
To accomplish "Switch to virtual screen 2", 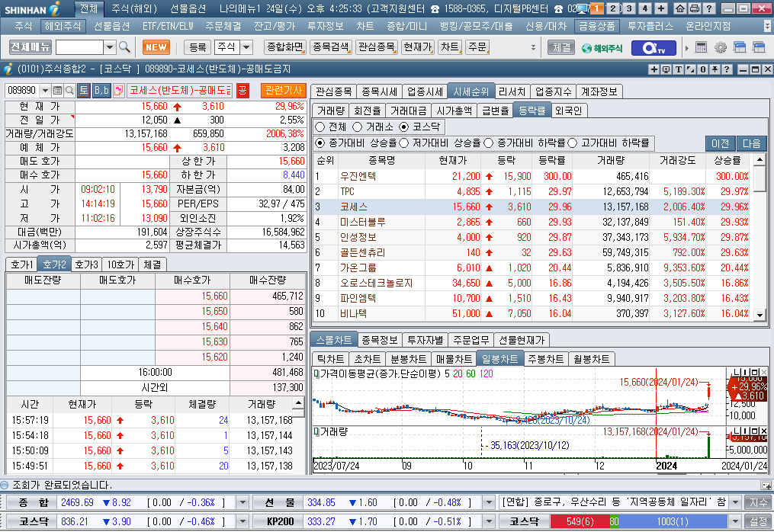I will point(612,8).
